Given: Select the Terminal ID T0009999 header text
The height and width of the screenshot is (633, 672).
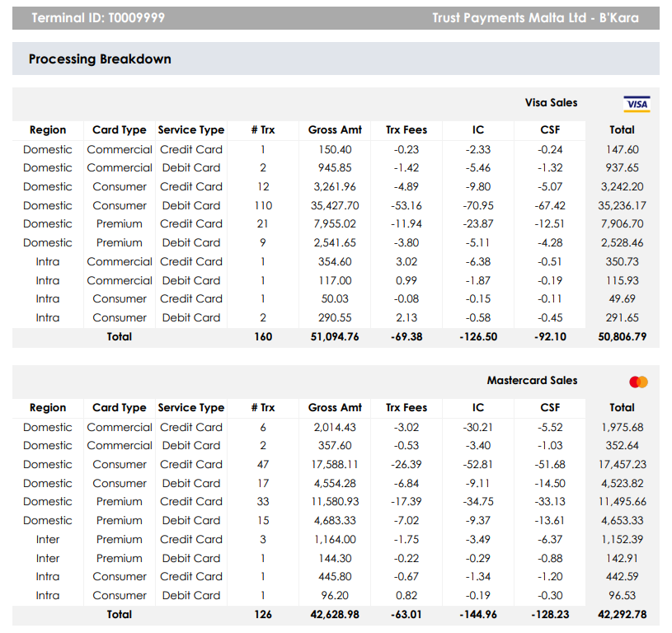Looking at the screenshot, I should 97,18.
